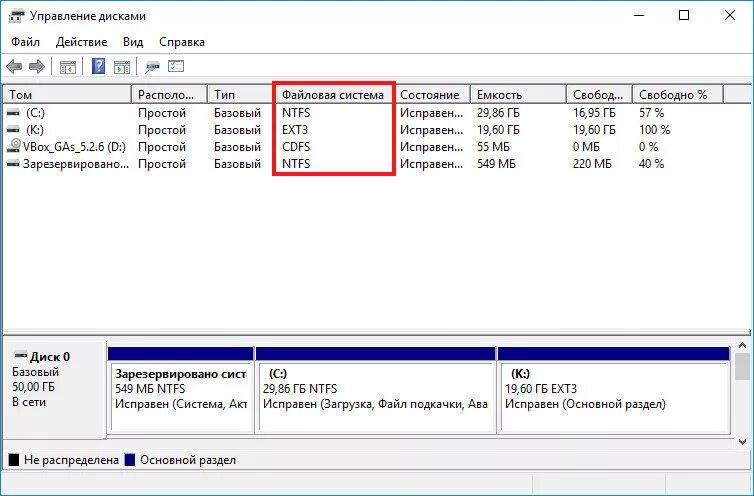754x496 pixels.
Task: Select VBox_GAs_5.2.6 (D:) volume row
Action: point(75,147)
